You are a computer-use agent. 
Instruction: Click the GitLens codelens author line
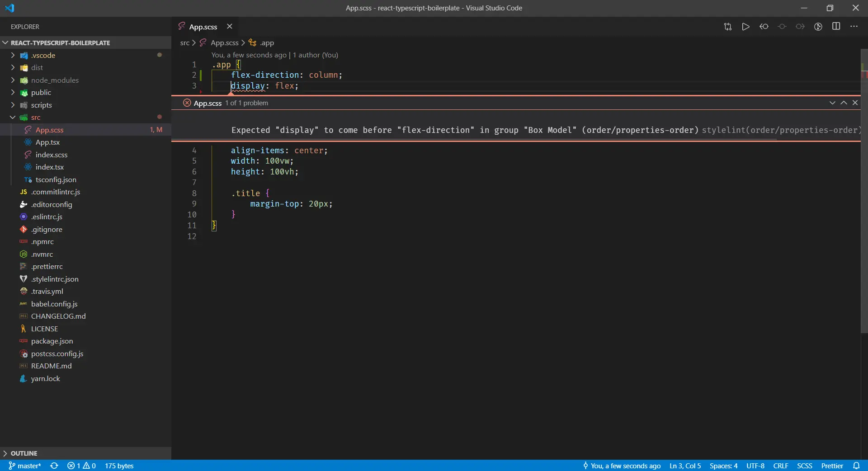pos(275,55)
